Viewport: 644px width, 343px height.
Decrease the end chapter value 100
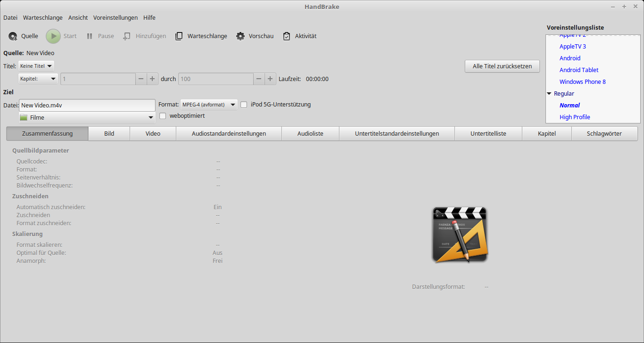259,79
